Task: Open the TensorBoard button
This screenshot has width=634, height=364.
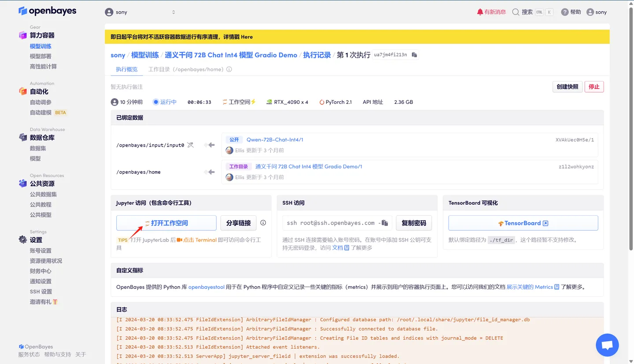Action: click(x=523, y=223)
